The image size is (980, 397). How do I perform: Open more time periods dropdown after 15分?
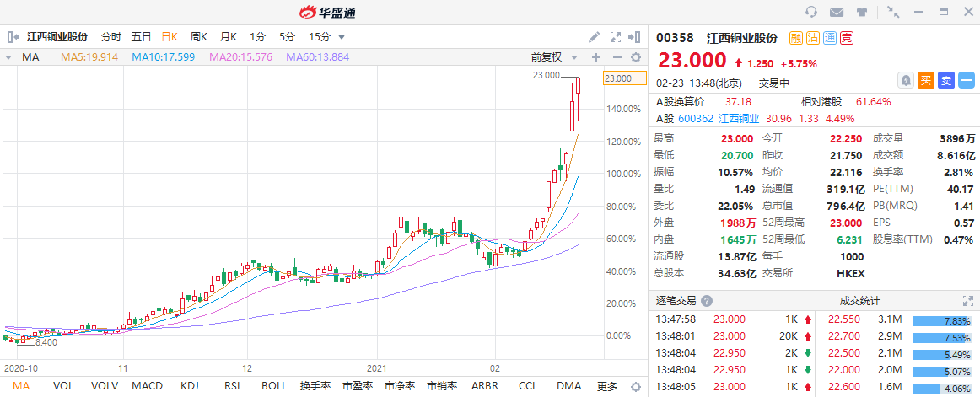click(x=342, y=37)
